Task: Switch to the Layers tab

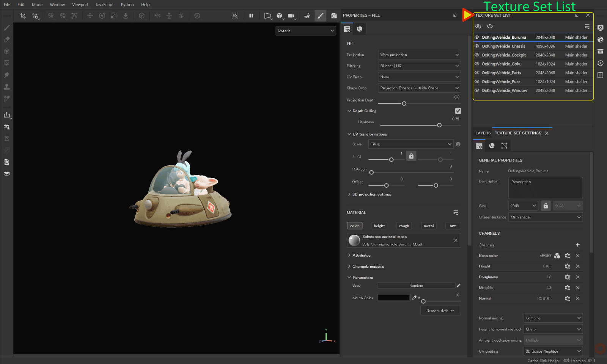Action: point(483,133)
